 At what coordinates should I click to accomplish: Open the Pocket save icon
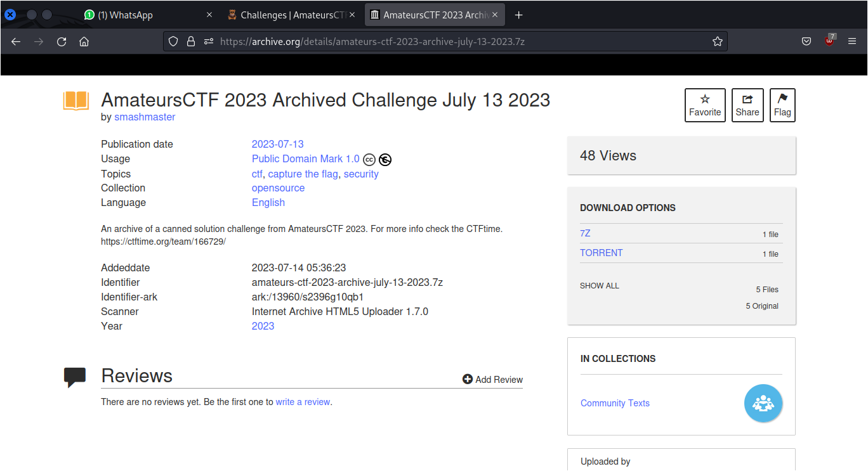pyautogui.click(x=806, y=42)
